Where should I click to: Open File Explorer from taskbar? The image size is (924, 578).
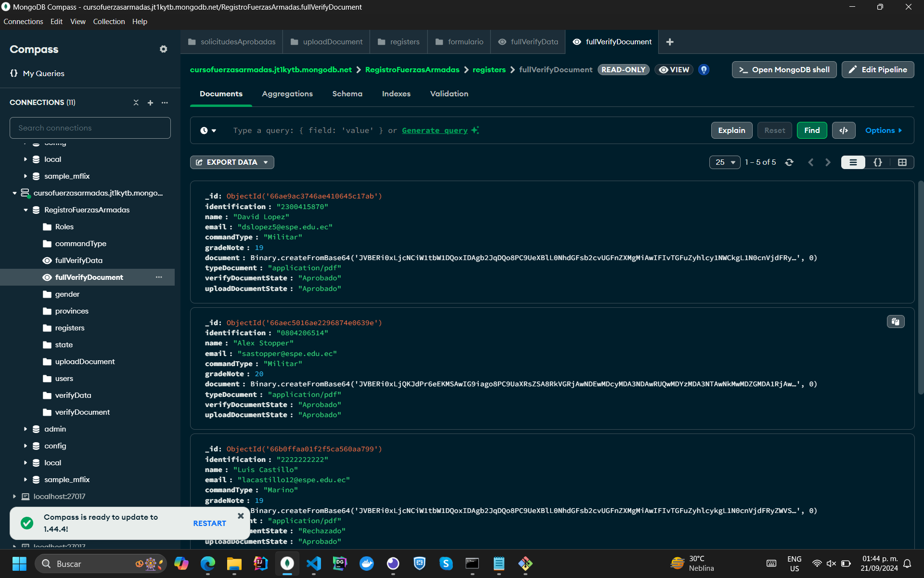(x=234, y=563)
